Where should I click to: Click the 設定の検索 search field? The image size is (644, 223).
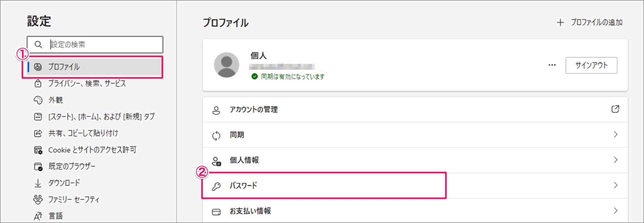95,45
